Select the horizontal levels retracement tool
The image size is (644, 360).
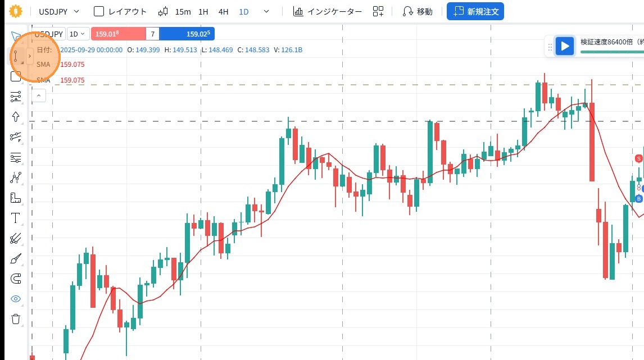tap(16, 158)
